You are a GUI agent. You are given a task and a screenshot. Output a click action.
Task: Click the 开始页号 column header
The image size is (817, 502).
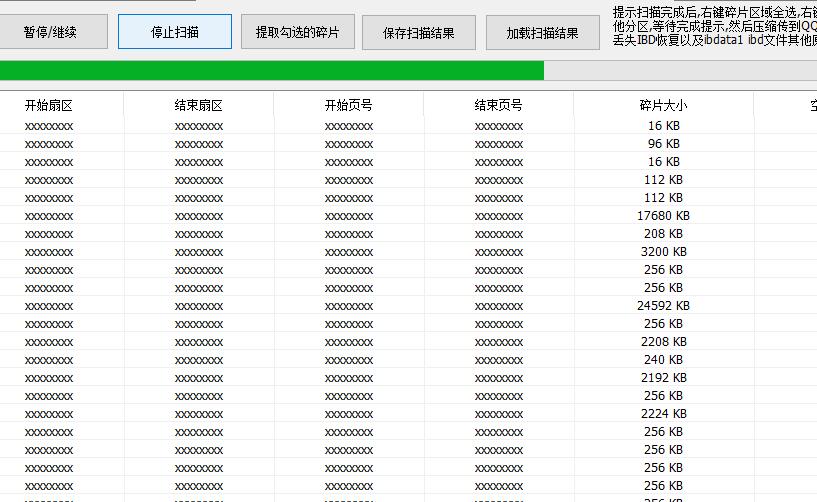(x=349, y=105)
